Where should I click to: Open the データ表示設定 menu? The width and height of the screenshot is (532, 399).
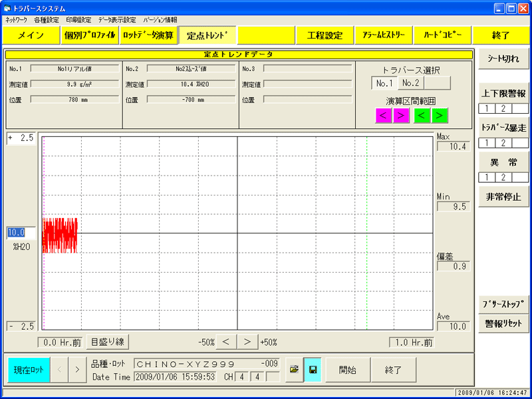(116, 20)
